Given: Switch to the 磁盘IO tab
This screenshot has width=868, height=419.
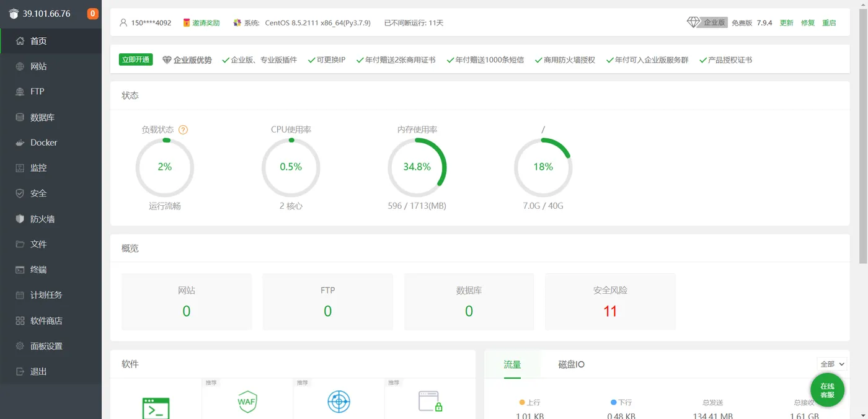Looking at the screenshot, I should tap(571, 364).
